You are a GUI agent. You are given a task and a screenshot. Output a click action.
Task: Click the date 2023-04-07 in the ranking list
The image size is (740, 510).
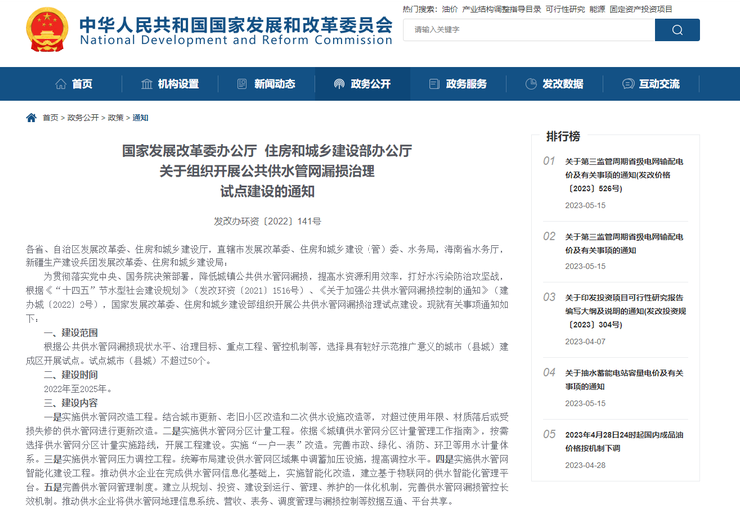click(585, 342)
